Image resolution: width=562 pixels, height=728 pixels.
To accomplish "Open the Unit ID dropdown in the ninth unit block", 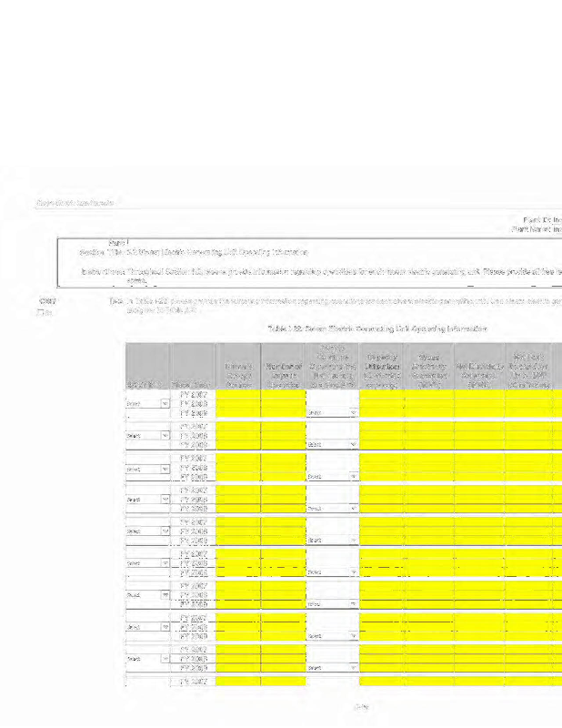I will 147,658.
